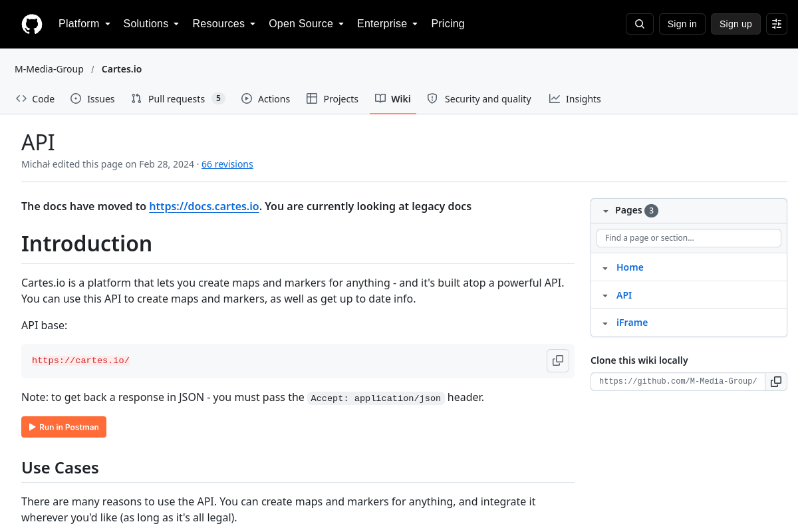
Task: Click the search magnifier icon
Action: click(640, 24)
